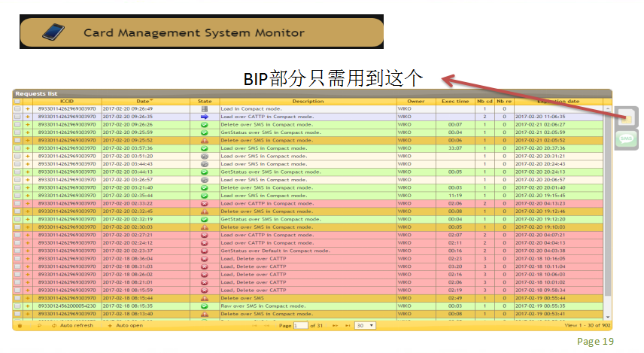This screenshot has height=353, width=644.
Task: Click the grey state icon at 03:44:43
Action: point(204,164)
